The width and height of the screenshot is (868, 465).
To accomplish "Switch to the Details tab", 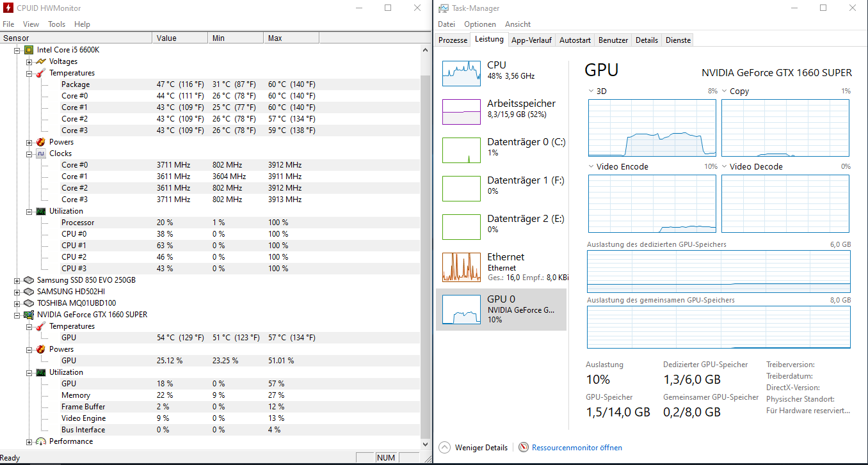I will (x=647, y=40).
